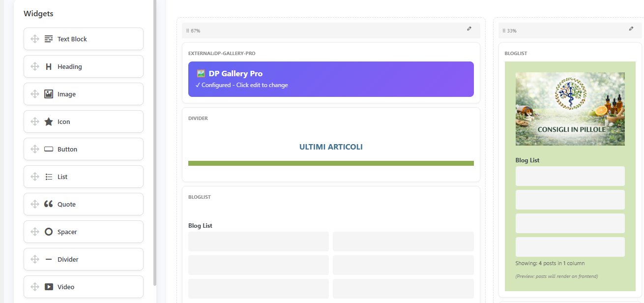
Task: Select the Spacer widget label
Action: click(67, 232)
